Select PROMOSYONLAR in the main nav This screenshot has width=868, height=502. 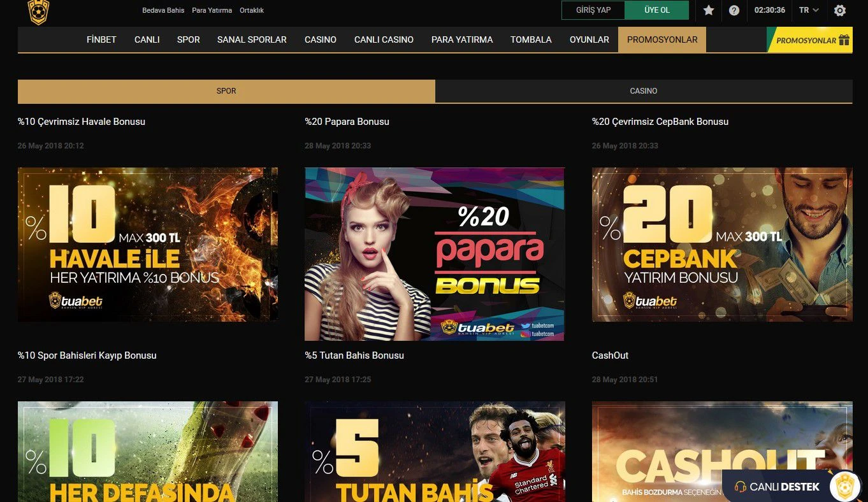point(662,39)
